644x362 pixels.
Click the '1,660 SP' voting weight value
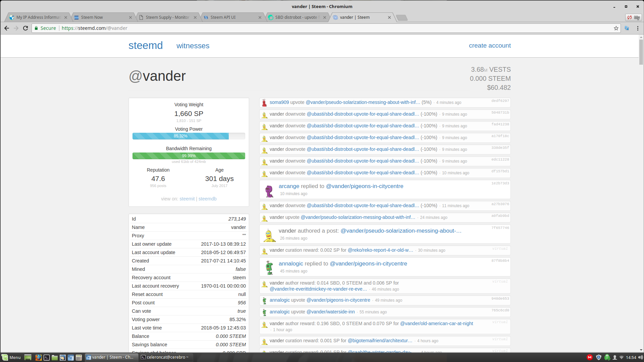click(x=189, y=114)
